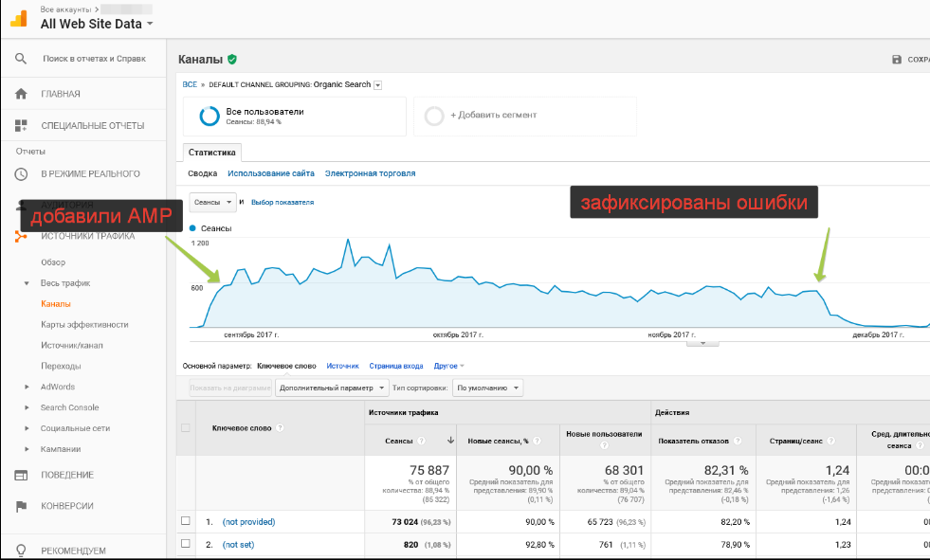
Task: Click the search reports field
Action: point(94,59)
